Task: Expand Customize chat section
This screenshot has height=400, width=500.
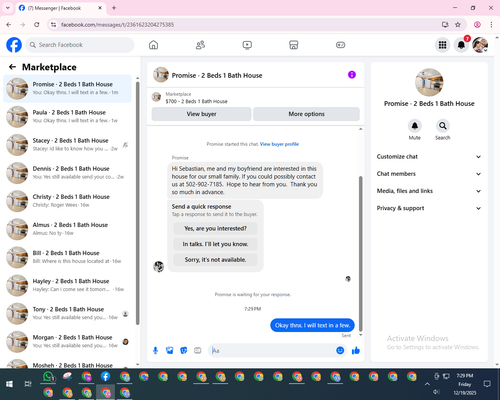Action: pyautogui.click(x=429, y=157)
